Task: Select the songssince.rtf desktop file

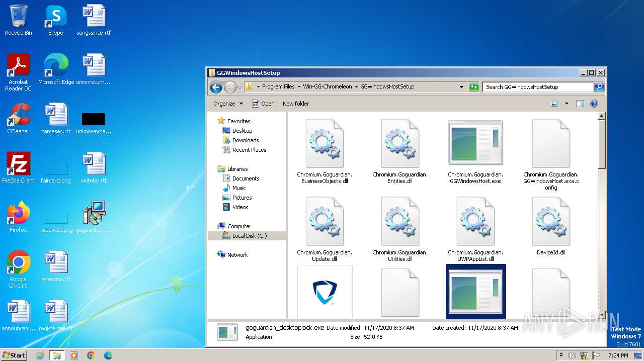Action: click(94, 20)
